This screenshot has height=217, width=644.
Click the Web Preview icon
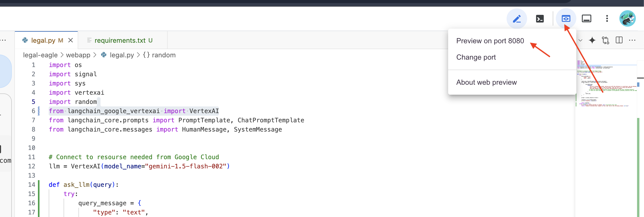566,19
